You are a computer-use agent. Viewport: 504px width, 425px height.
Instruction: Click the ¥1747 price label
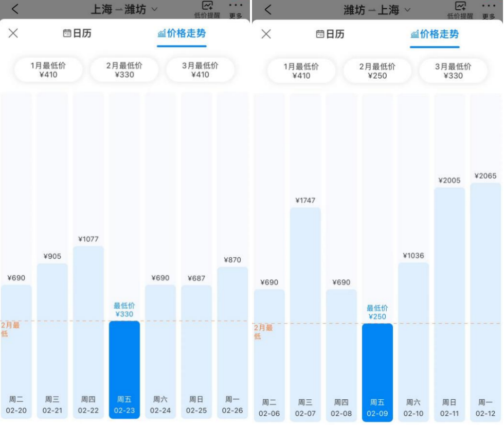(305, 200)
